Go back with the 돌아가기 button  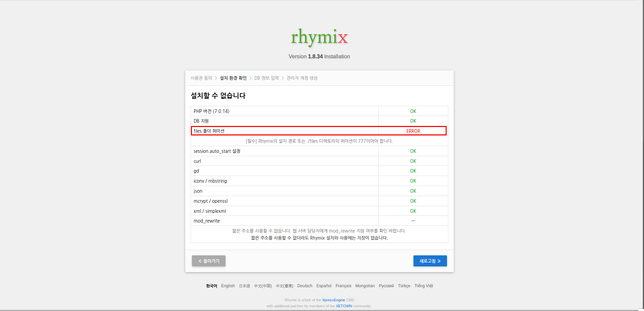tap(209, 261)
